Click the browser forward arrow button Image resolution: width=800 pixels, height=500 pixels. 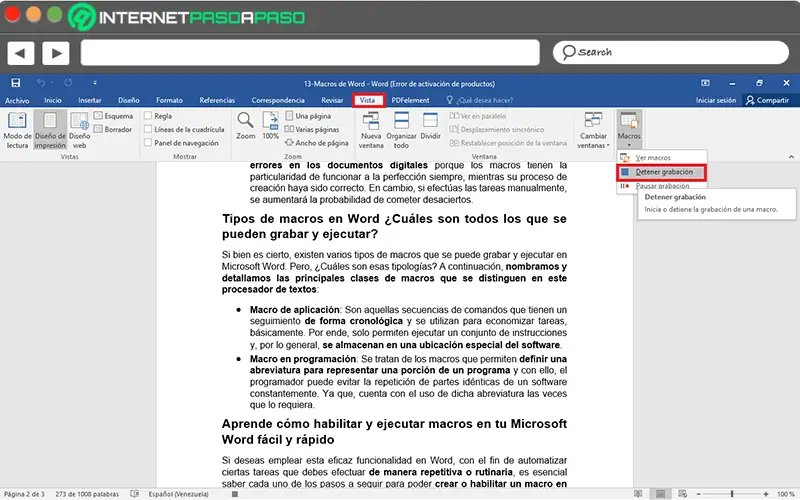[x=56, y=53]
